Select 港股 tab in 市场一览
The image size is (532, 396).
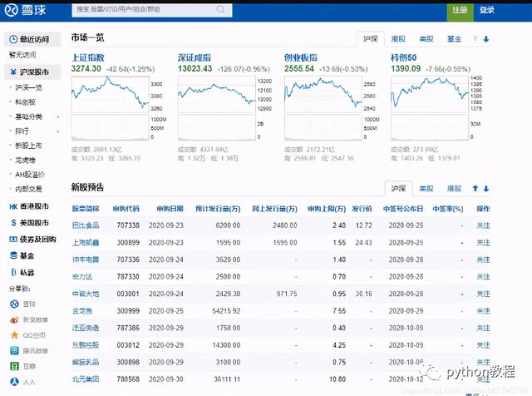pos(398,39)
